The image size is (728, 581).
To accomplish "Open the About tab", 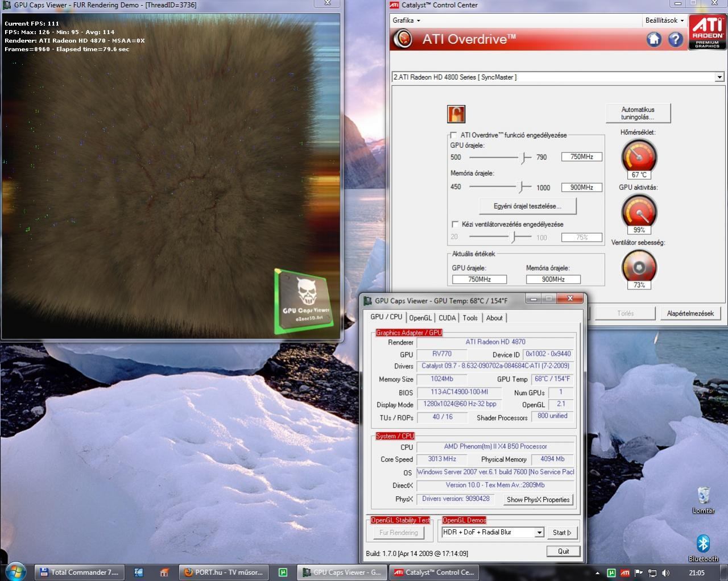I will (x=494, y=318).
